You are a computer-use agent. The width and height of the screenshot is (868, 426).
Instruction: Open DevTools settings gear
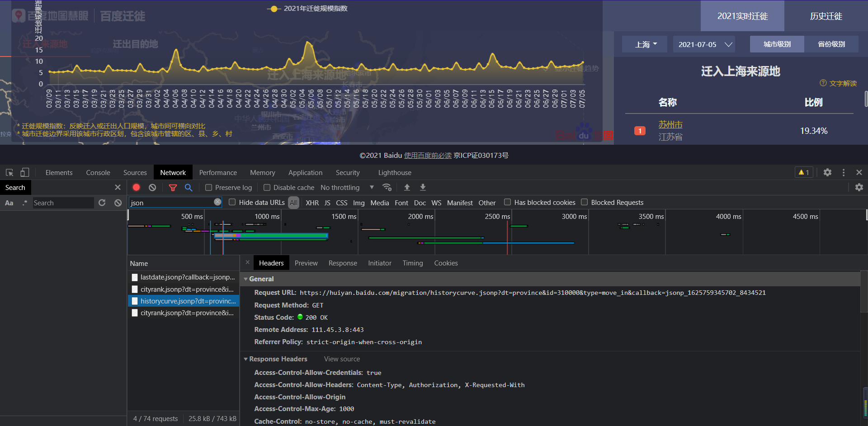[x=827, y=172]
